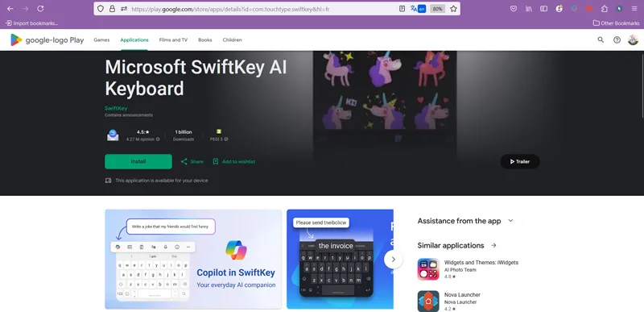Open the Library history and bookmarks icon

529,9
